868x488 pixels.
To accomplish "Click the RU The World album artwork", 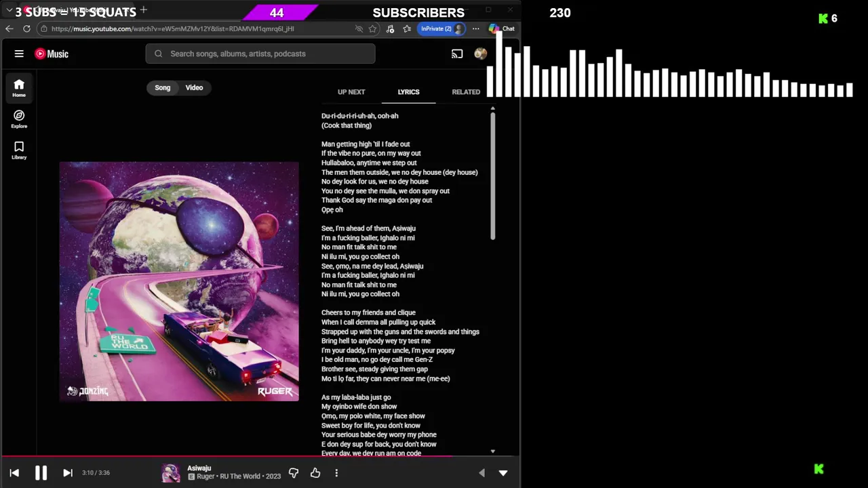I will [179, 281].
